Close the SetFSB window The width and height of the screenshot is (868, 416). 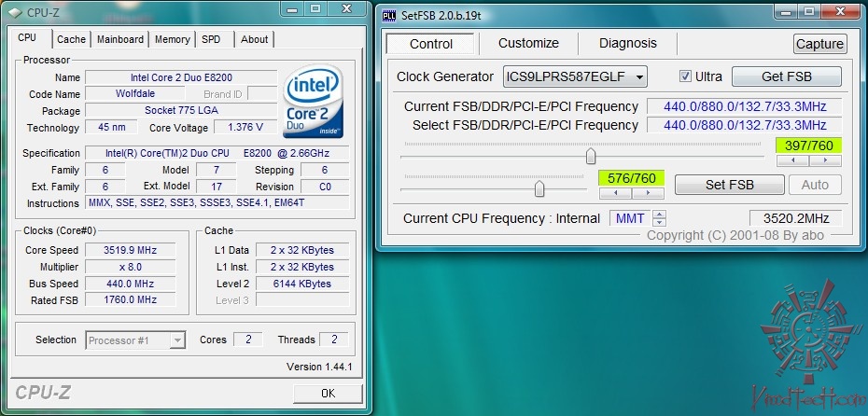(x=840, y=10)
